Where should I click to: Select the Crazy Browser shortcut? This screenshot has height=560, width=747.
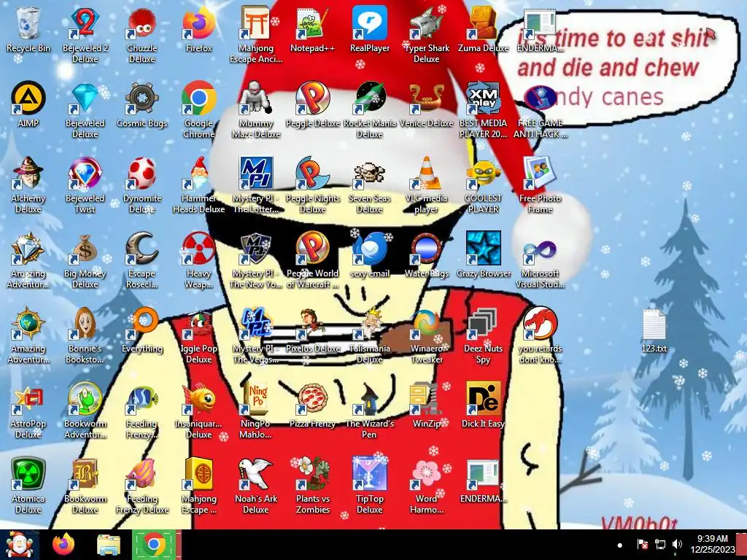click(x=483, y=254)
